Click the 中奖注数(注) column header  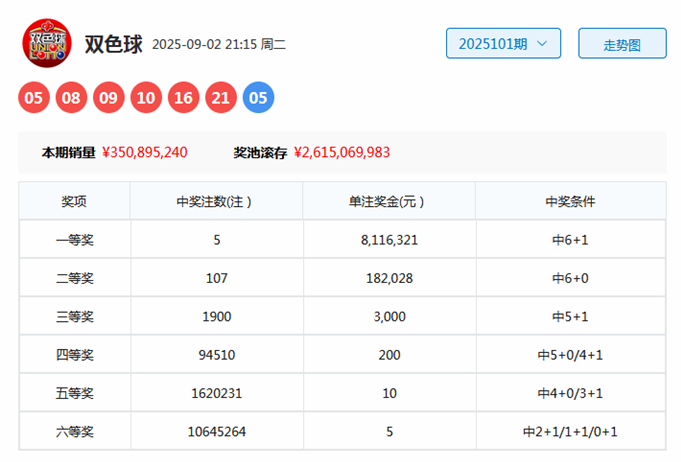[216, 201]
